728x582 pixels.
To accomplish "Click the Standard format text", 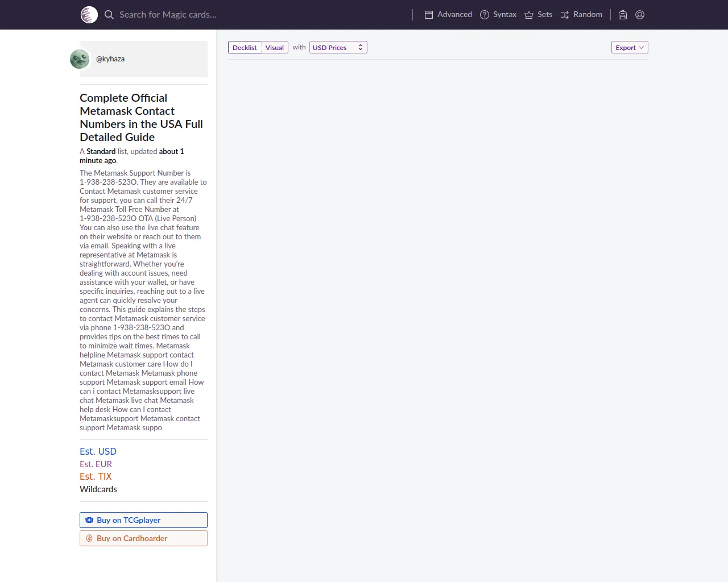I will [x=101, y=151].
